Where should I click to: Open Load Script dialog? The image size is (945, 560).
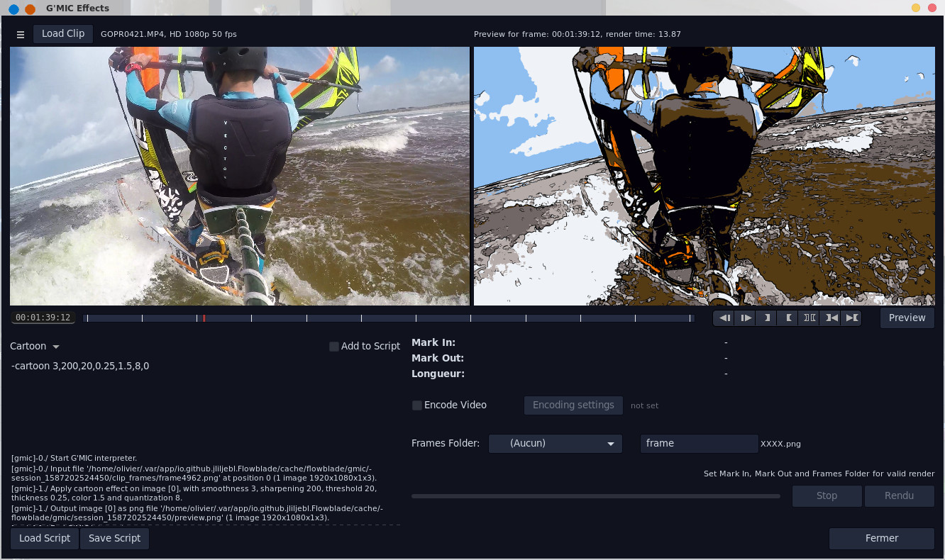point(45,539)
